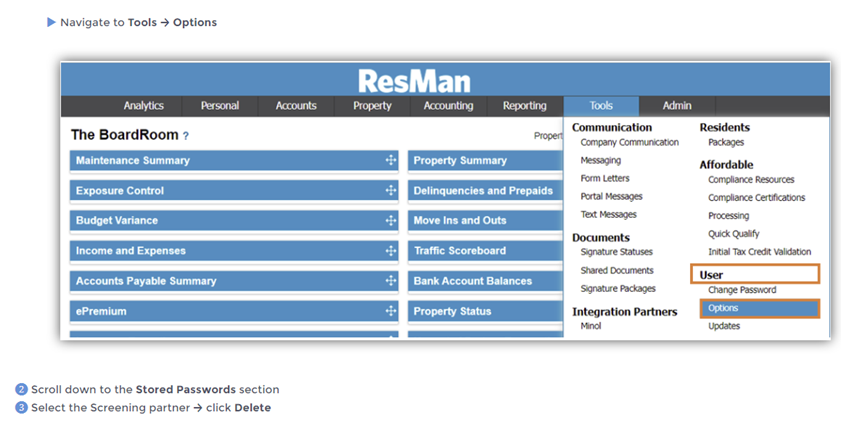Open Shared Documents
Viewport: 841px width, 423px height.
(617, 270)
